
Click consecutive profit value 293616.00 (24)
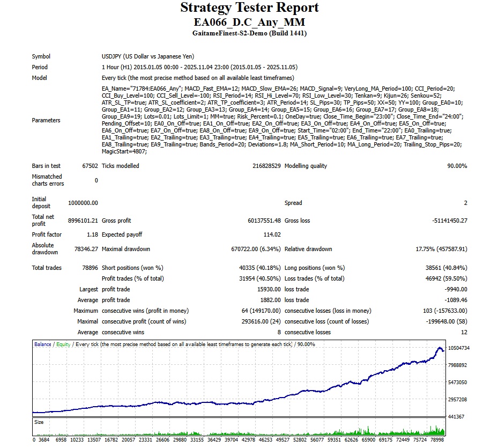click(x=261, y=322)
